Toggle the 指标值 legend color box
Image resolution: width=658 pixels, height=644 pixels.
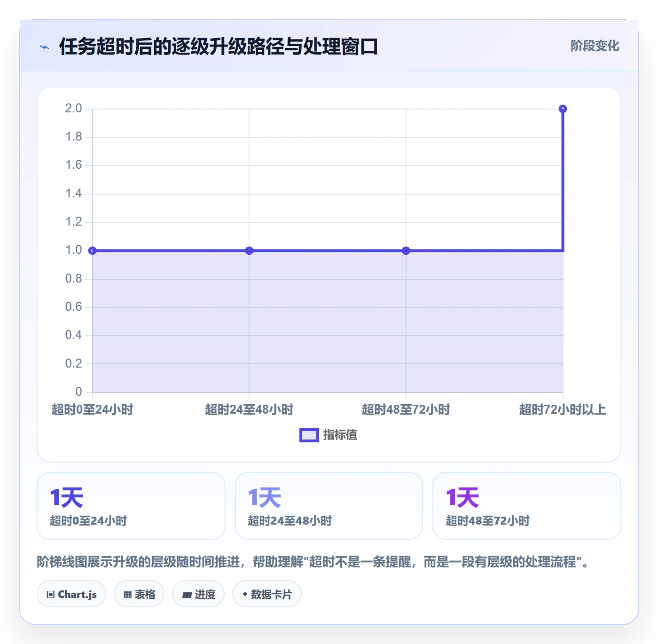coord(309,435)
